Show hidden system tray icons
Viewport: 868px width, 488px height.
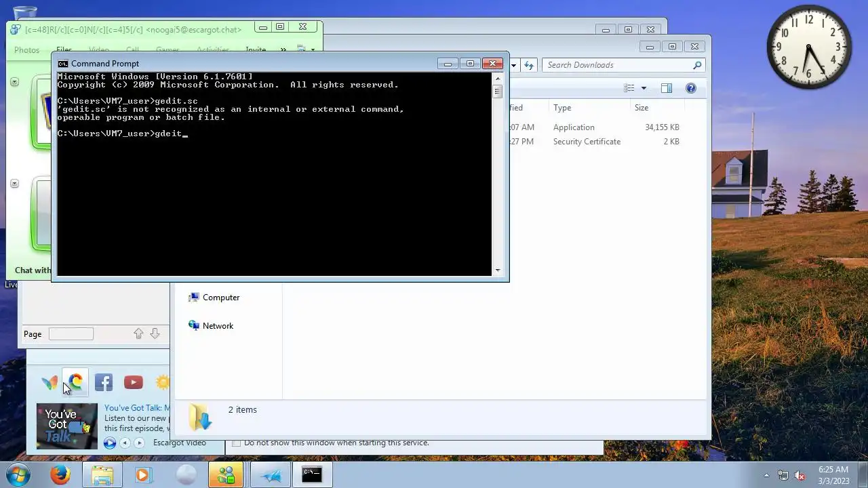tap(766, 475)
